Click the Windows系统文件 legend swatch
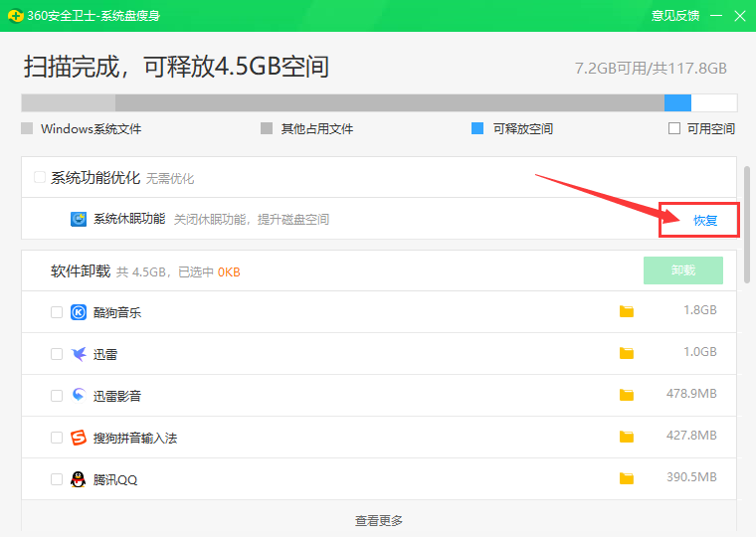This screenshot has height=537, width=756. tap(27, 128)
